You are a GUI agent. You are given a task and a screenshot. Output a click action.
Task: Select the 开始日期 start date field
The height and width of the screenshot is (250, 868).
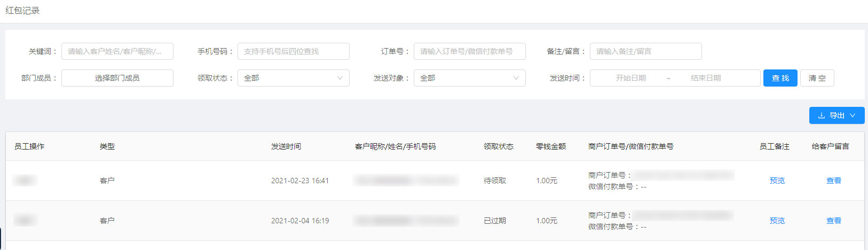[631, 78]
